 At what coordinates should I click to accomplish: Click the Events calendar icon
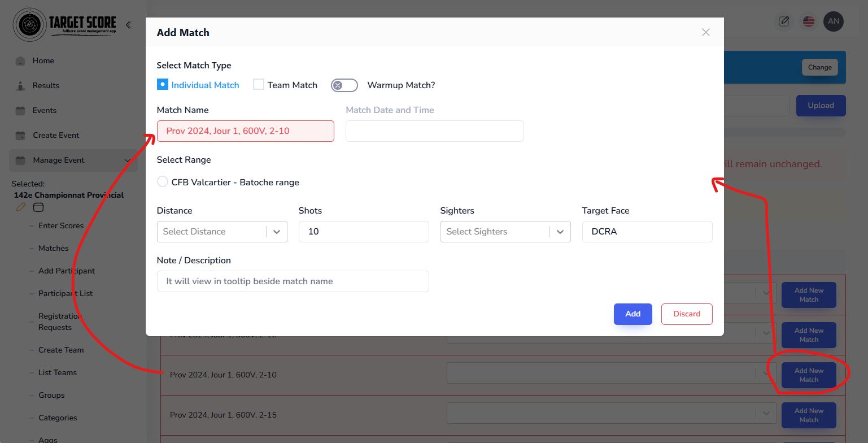pyautogui.click(x=20, y=111)
